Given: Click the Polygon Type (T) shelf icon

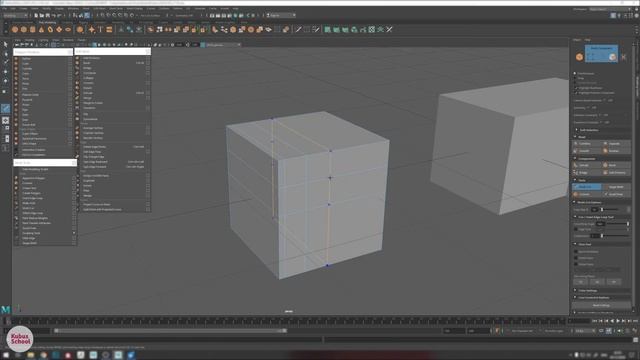Looking at the screenshot, I should pos(100,29).
